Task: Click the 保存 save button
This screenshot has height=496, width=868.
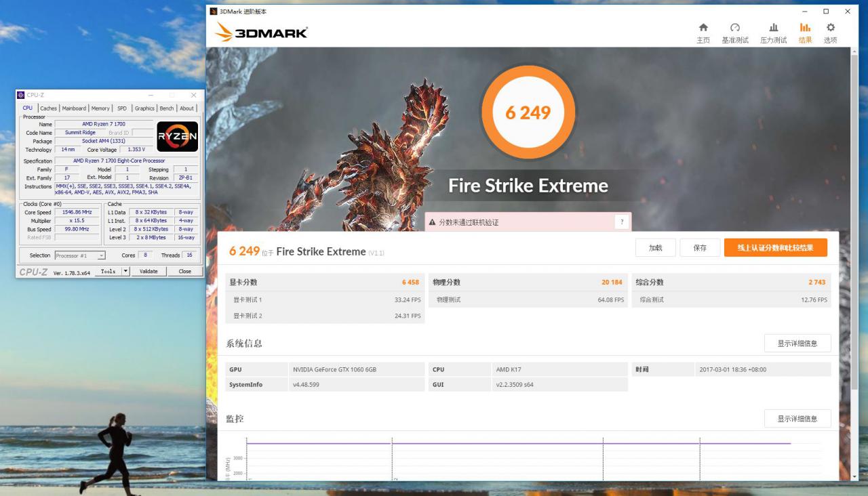Action: click(700, 248)
